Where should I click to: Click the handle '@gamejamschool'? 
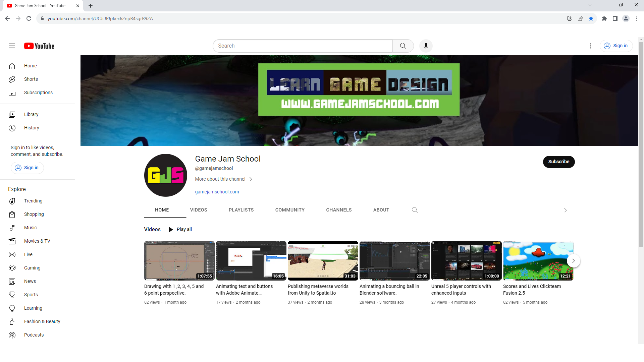pos(214,169)
